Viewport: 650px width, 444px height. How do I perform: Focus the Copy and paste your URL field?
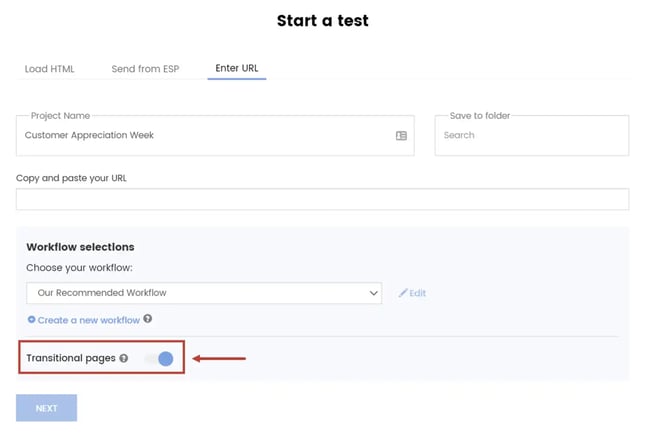(322, 198)
